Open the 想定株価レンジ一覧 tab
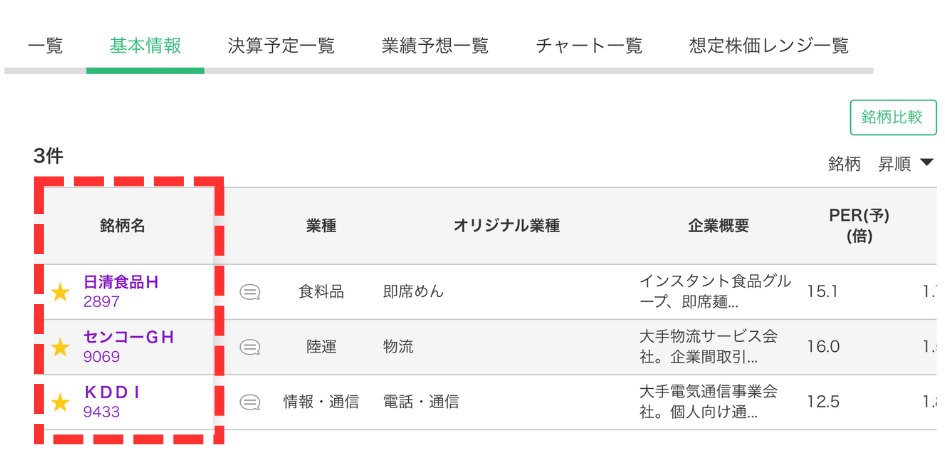Image resolution: width=945 pixels, height=468 pixels. click(769, 46)
